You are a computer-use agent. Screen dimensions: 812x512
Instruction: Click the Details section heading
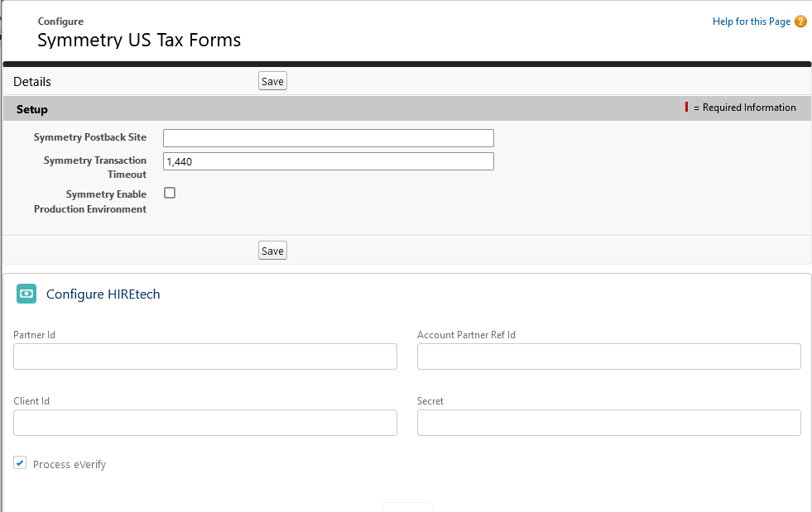pos(32,82)
